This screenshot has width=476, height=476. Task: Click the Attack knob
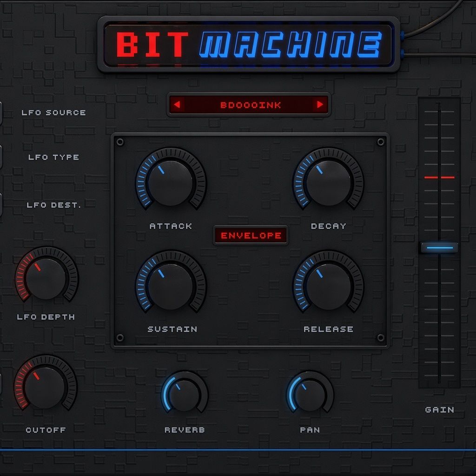point(170,183)
